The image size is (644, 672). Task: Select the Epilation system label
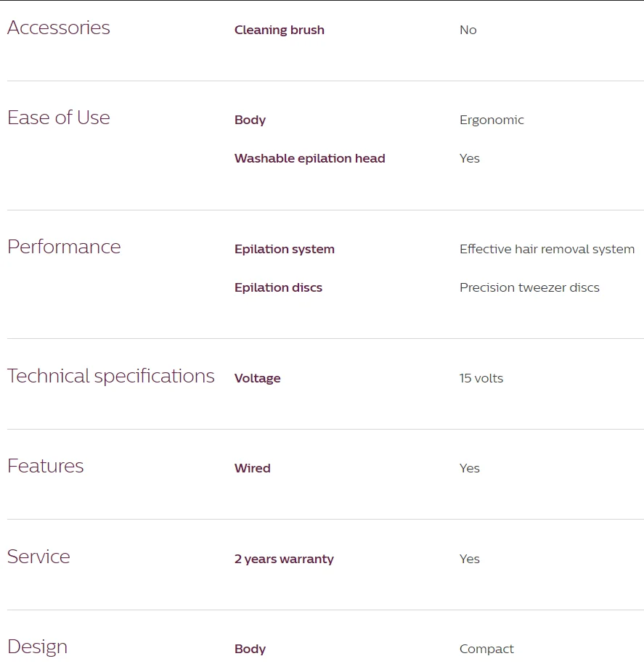click(284, 250)
